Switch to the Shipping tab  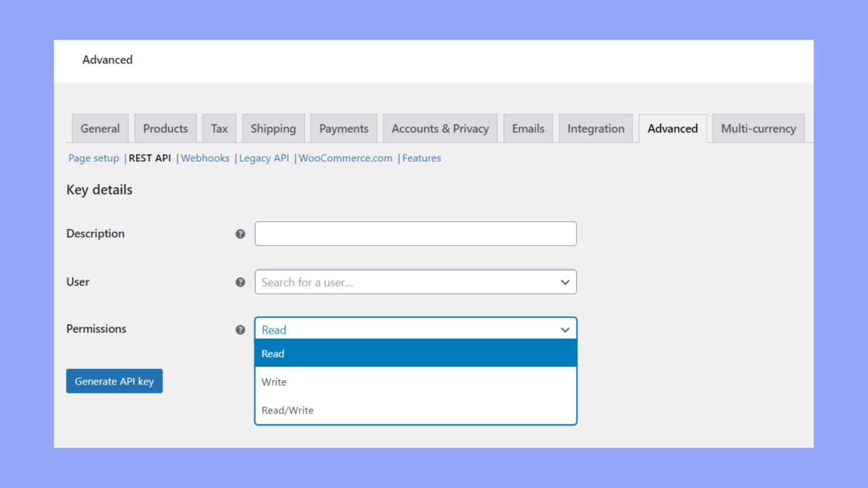273,128
